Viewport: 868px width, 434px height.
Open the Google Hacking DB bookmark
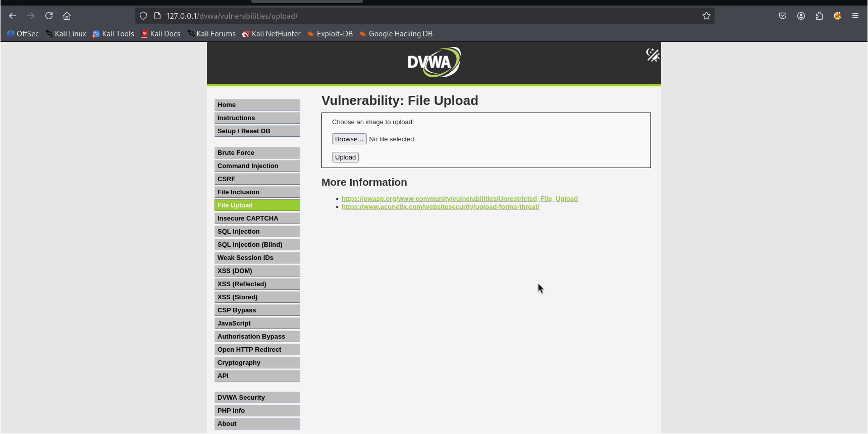coord(396,34)
